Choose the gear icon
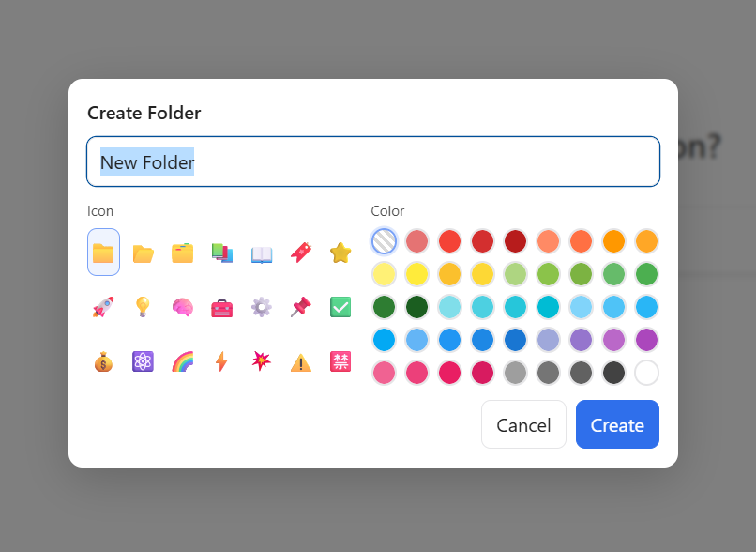The image size is (756, 552). coord(261,307)
